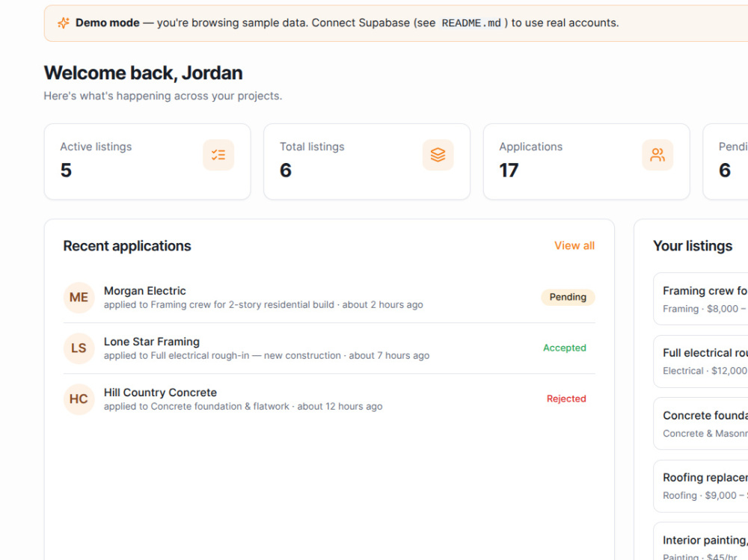The image size is (748, 560).
Task: Open the Total listings stat card
Action: [367, 161]
